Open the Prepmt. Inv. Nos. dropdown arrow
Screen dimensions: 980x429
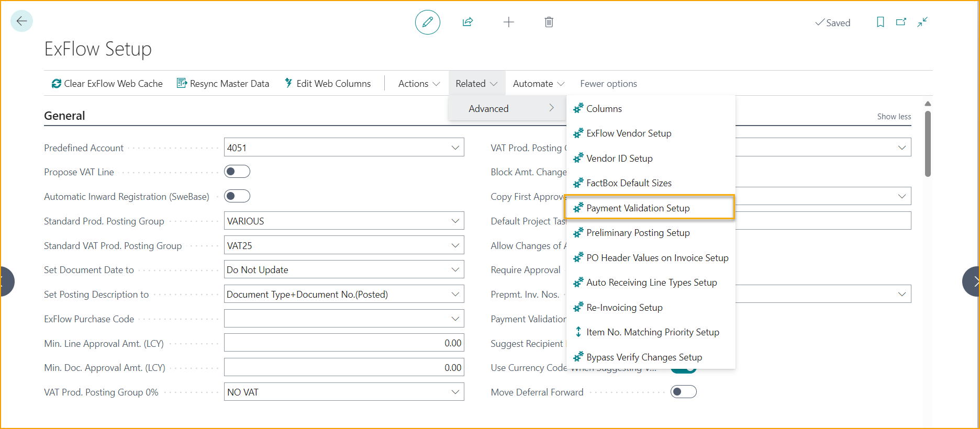click(x=901, y=294)
